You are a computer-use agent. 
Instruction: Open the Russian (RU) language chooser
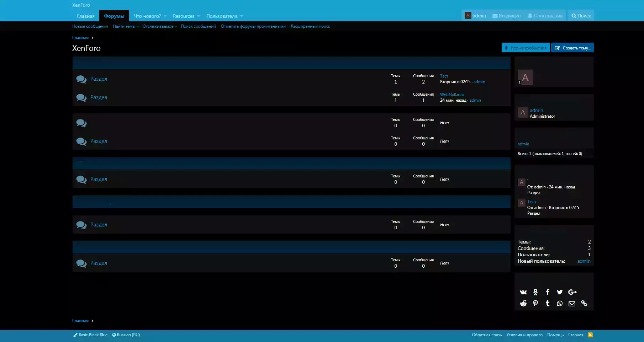[126, 335]
